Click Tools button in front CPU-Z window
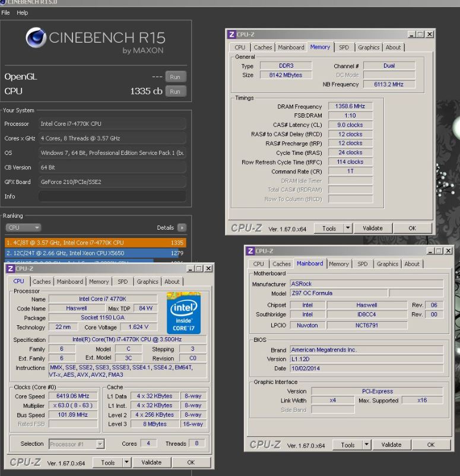460x476 pixels. (x=108, y=462)
